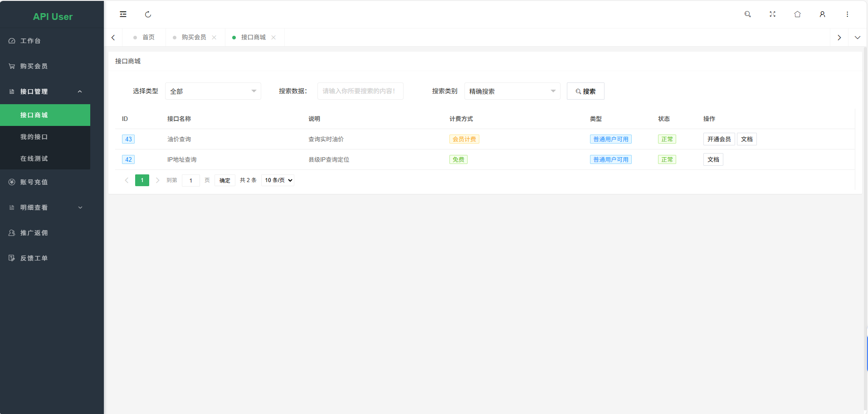The height and width of the screenshot is (414, 868).
Task: Enter fullscreen mode via the expand icon
Action: (773, 14)
